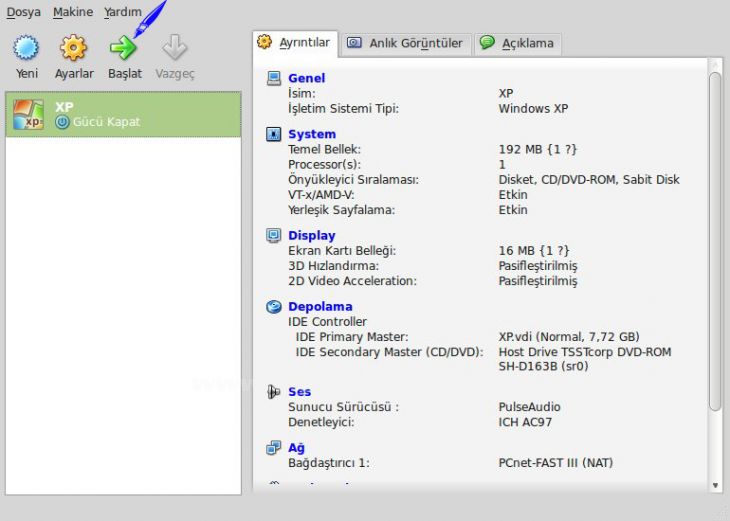Click the scrollbar down arrow in details pane
Screen dimensions: 730x521
pos(715,486)
